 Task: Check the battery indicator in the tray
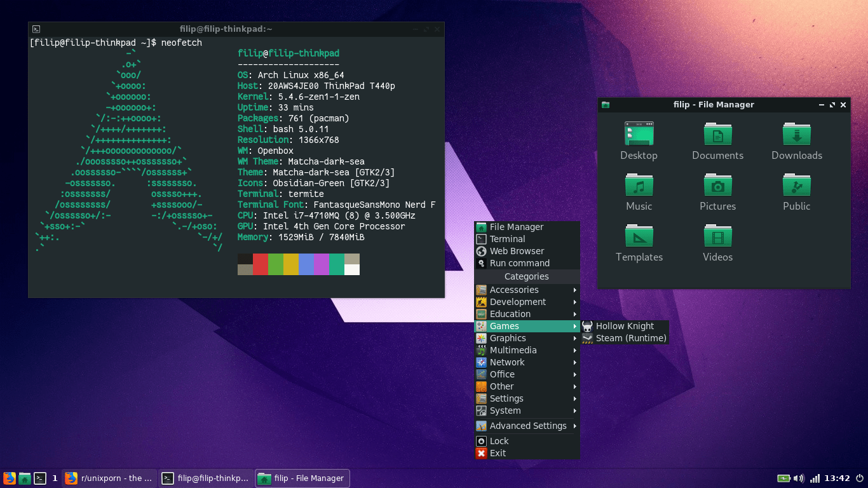784,478
